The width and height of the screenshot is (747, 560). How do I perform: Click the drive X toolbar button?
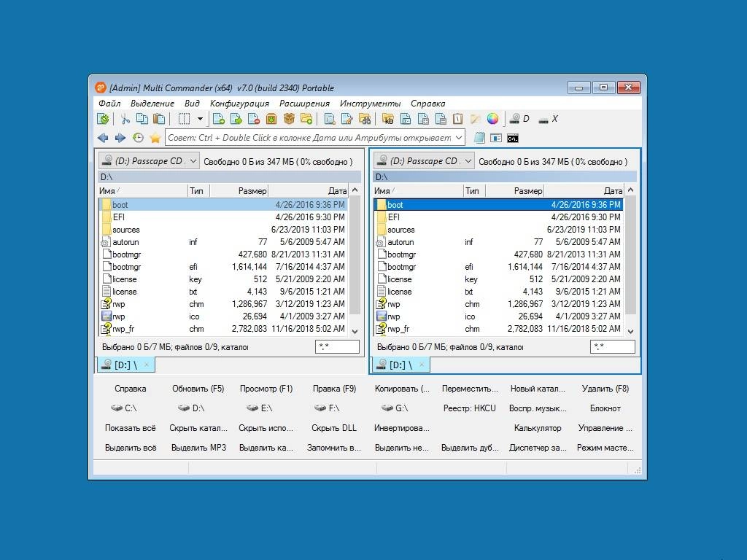tap(548, 119)
